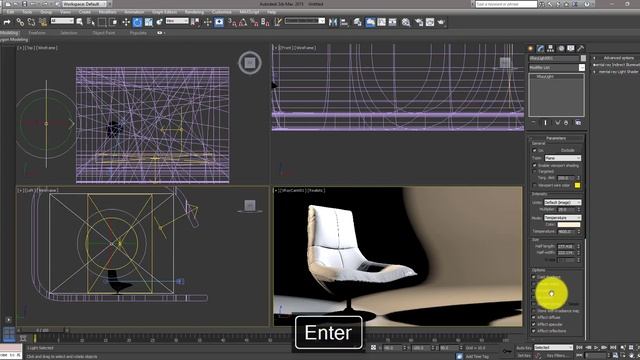Select the Bind to Space Warp tool
Screen dimensions: 640x360
(42, 22)
